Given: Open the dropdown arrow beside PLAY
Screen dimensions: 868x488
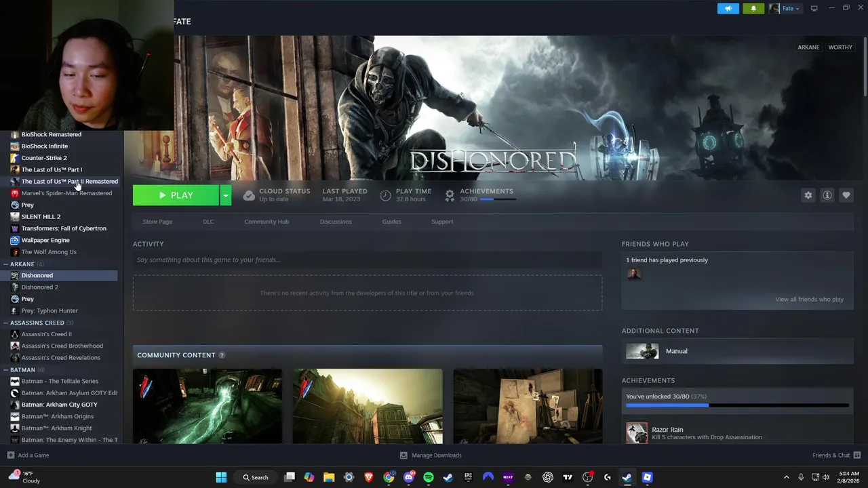Looking at the screenshot, I should pyautogui.click(x=225, y=195).
